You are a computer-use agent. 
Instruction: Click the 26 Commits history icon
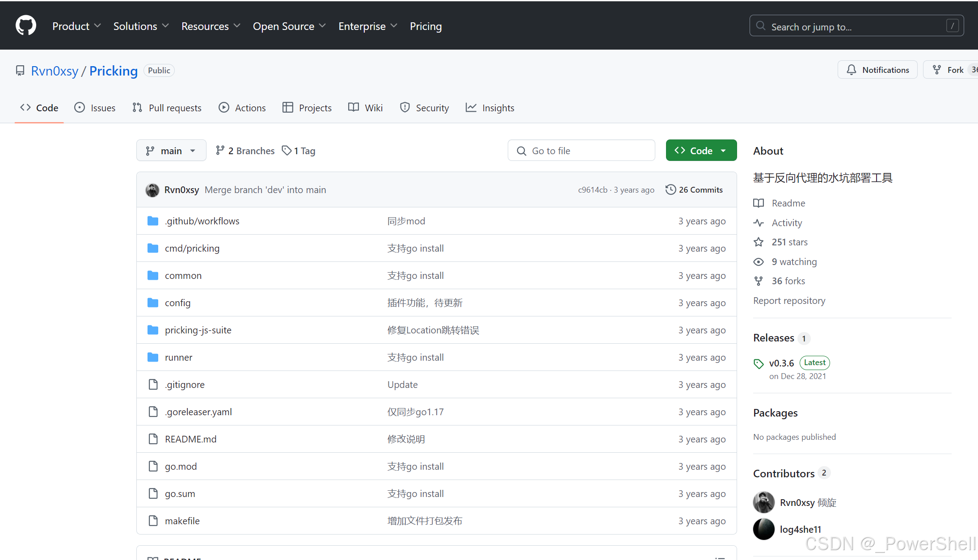tap(670, 189)
